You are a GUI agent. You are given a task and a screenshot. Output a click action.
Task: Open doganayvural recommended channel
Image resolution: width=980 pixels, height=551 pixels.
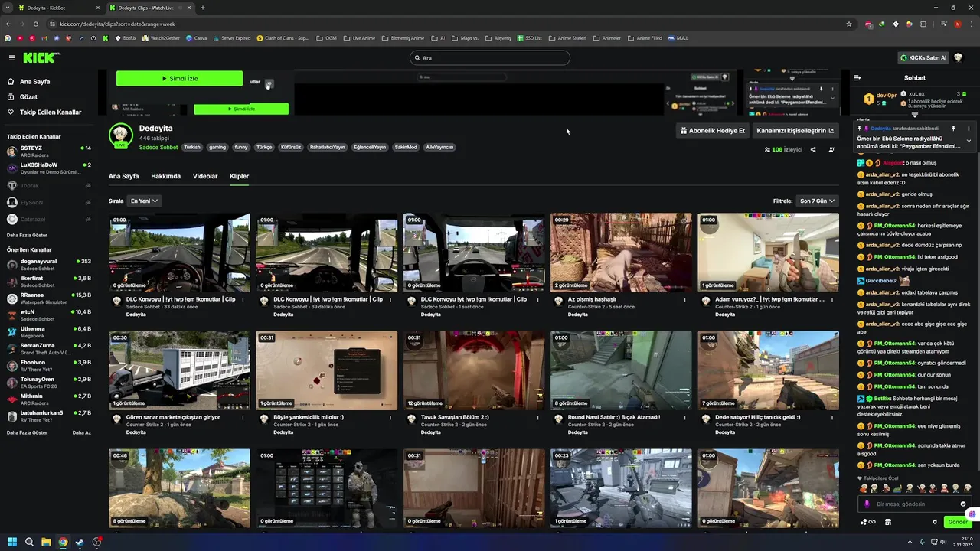pyautogui.click(x=49, y=265)
